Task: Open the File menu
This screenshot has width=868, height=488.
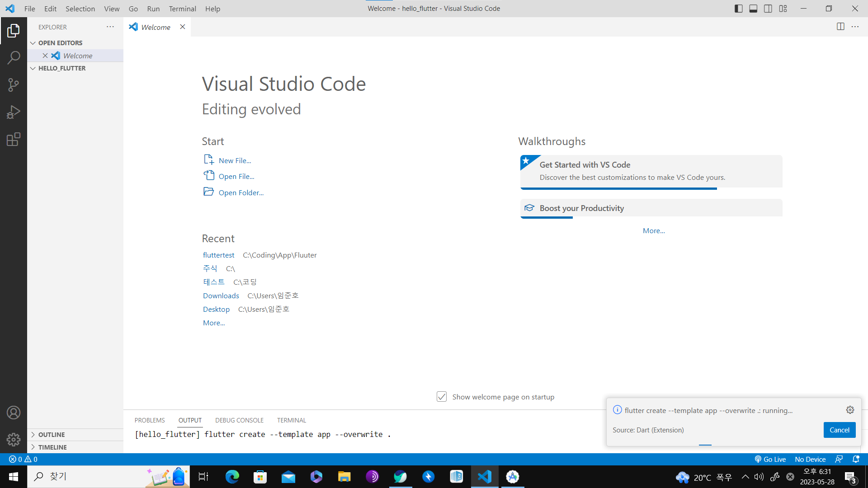Action: click(x=29, y=9)
